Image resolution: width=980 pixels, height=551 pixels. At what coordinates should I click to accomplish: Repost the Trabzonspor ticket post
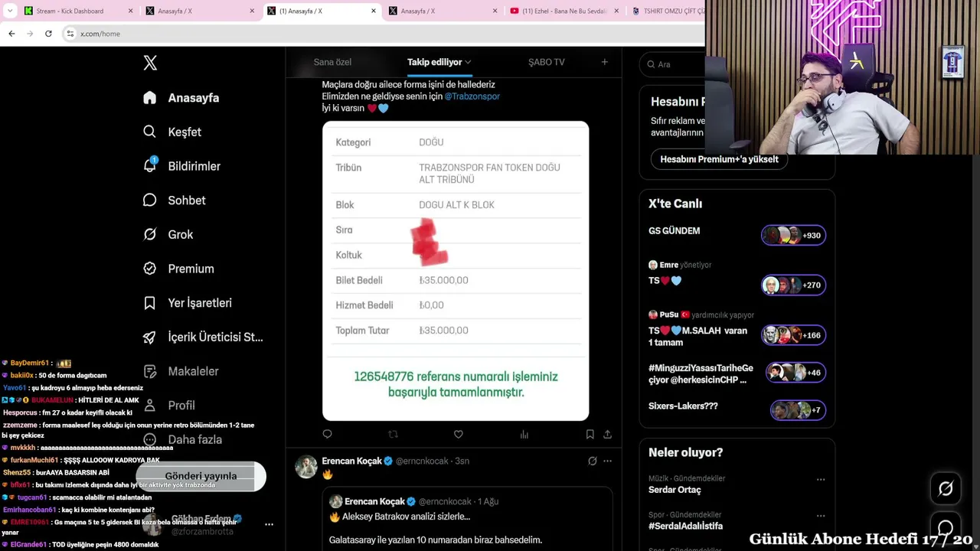pos(393,434)
